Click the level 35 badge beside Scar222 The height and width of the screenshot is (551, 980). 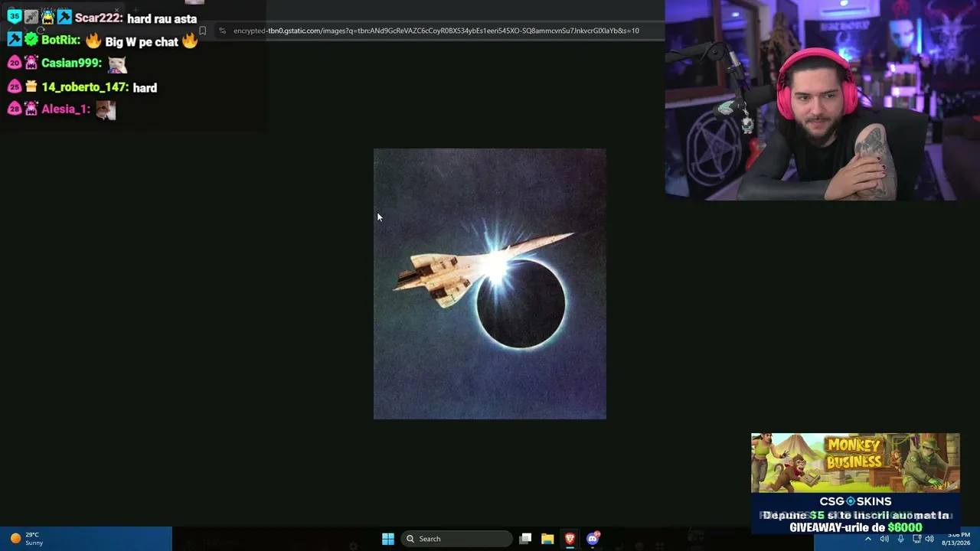pos(15,17)
